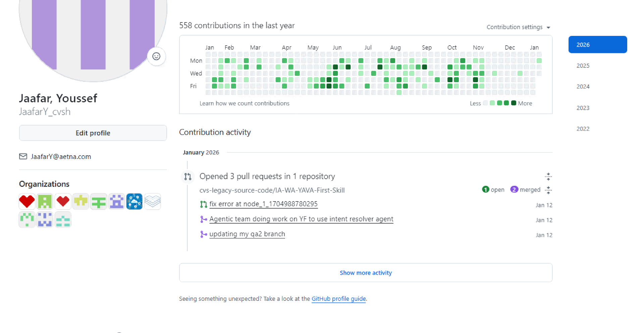Click the 'Jan 12' date beside 'fix error'
Image resolution: width=644 pixels, height=333 pixels.
click(544, 205)
